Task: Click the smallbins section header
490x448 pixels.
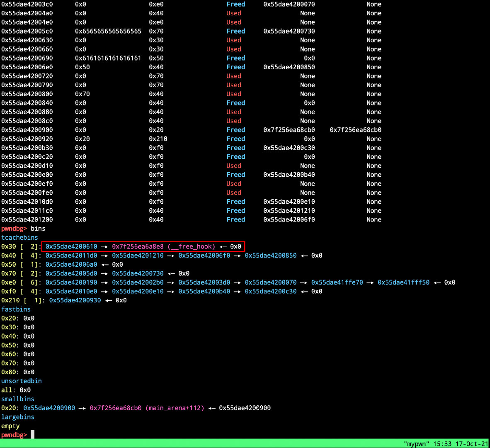Action: [x=18, y=399]
